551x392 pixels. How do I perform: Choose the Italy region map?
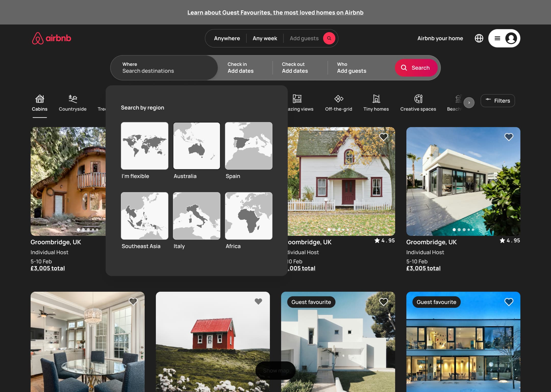(x=197, y=216)
